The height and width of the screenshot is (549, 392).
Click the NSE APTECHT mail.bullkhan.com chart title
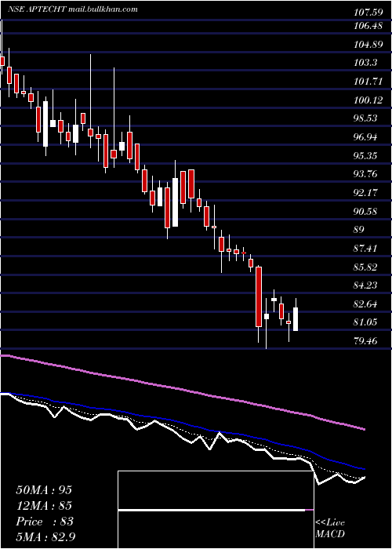(72, 9)
